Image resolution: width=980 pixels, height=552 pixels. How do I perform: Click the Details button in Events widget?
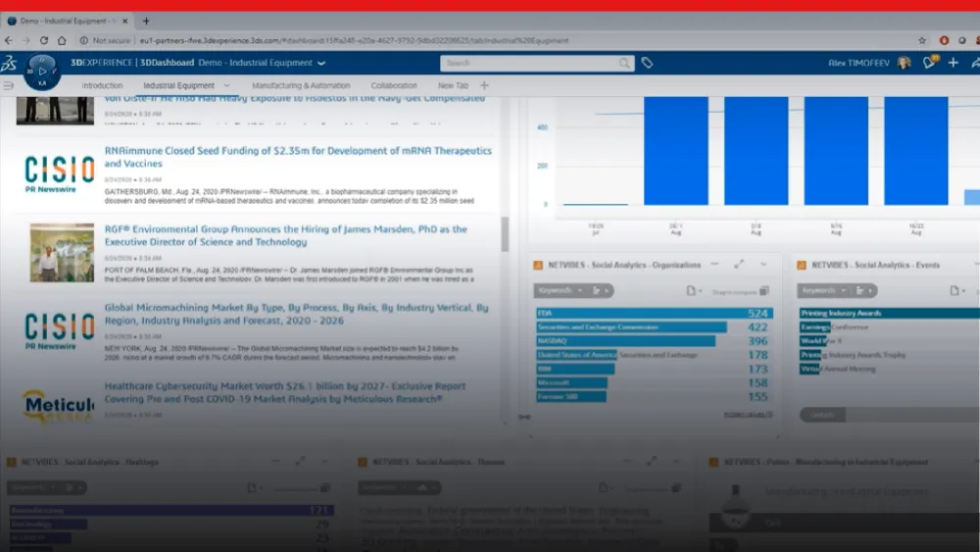coord(822,415)
